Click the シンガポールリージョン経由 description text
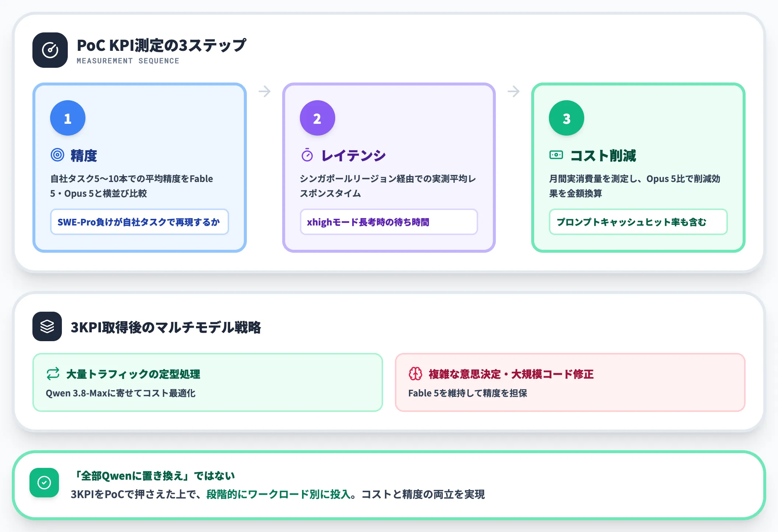The width and height of the screenshot is (778, 532). [388, 186]
